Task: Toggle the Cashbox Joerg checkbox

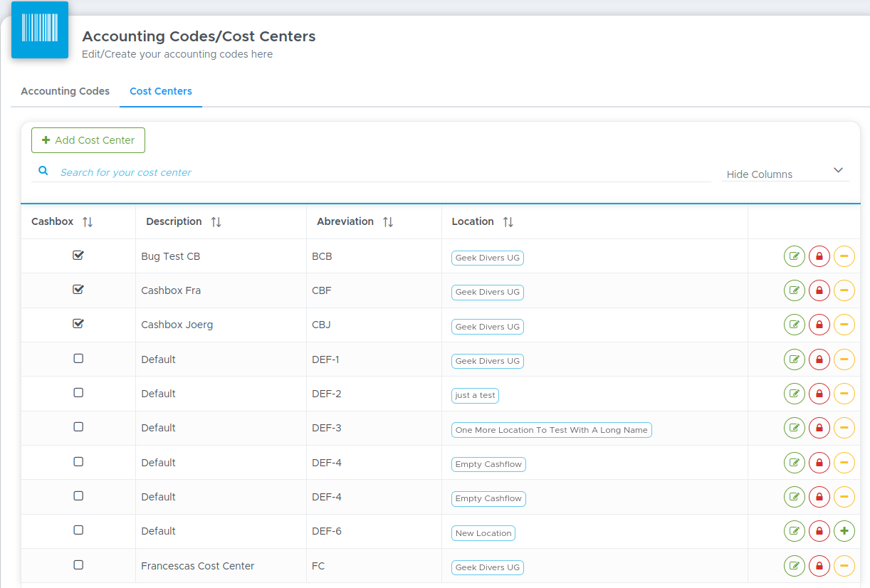Action: [78, 324]
